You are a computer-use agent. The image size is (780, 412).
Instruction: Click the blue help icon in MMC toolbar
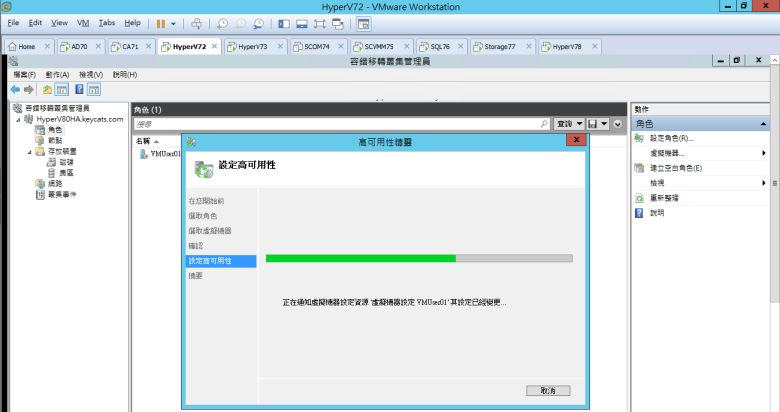click(x=79, y=89)
